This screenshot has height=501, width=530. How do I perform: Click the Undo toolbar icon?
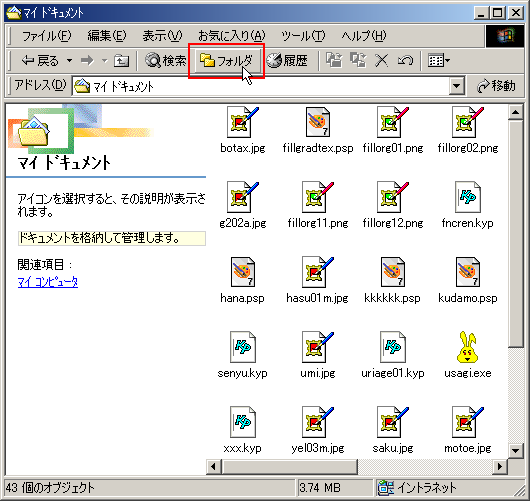tap(405, 61)
